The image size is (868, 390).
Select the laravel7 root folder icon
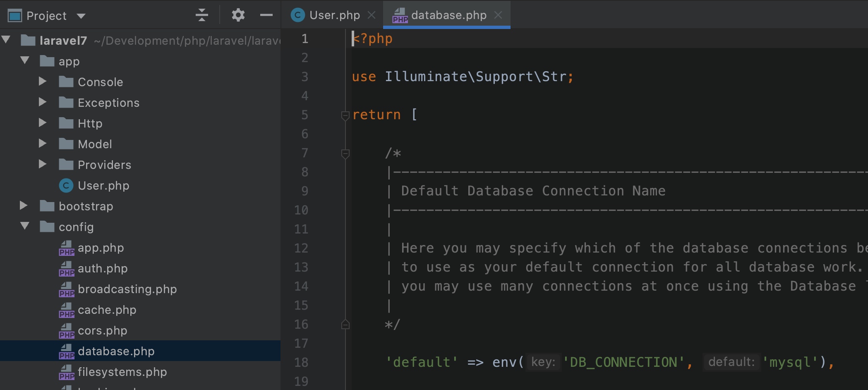(x=28, y=40)
